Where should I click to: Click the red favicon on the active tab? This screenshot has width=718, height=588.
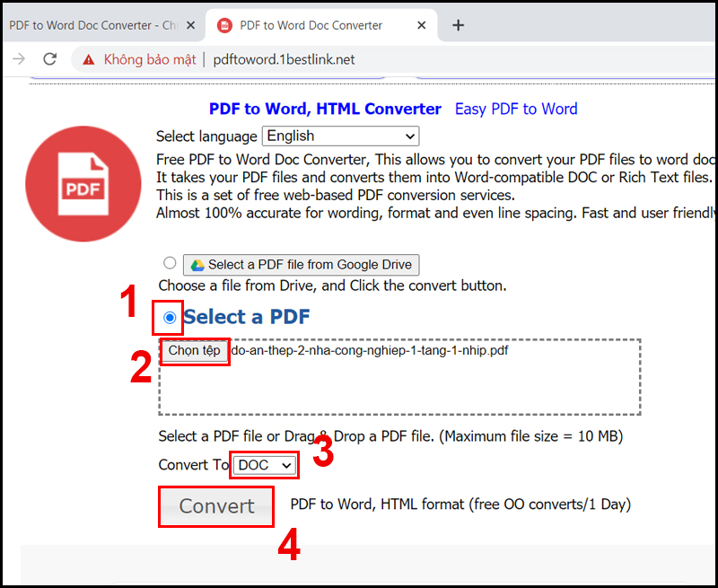tap(223, 25)
